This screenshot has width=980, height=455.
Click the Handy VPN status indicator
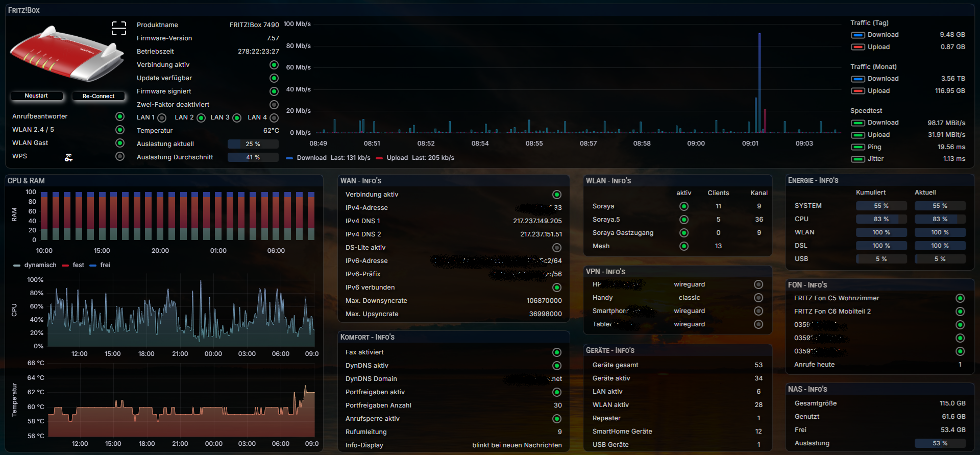(x=758, y=298)
